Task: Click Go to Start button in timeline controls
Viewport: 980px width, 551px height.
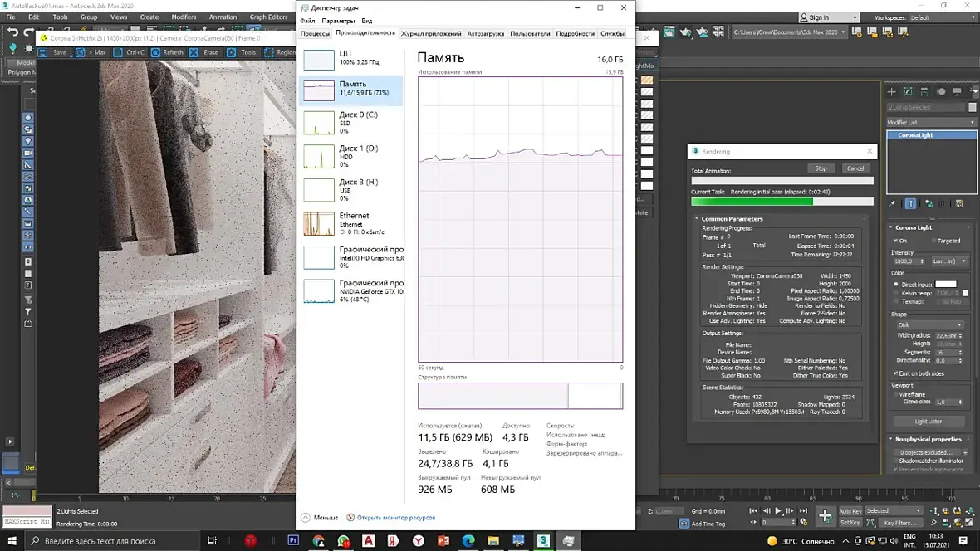Action: pyautogui.click(x=754, y=511)
